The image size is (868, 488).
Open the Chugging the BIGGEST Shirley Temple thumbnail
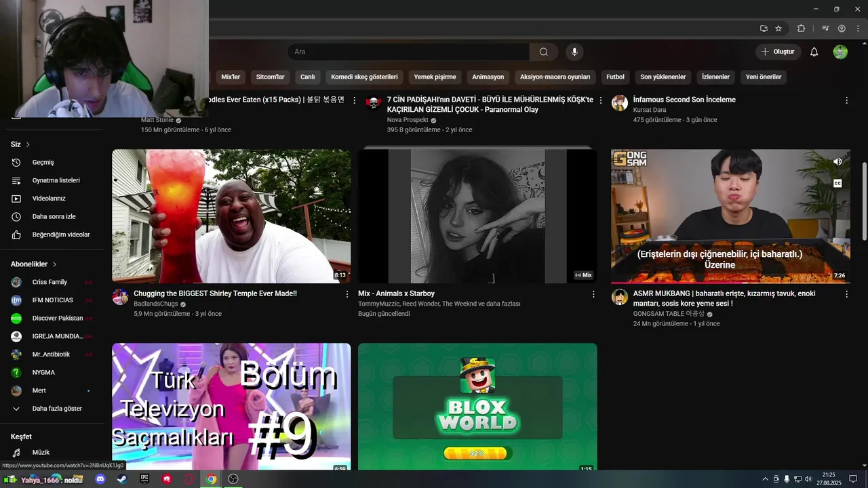tap(231, 216)
